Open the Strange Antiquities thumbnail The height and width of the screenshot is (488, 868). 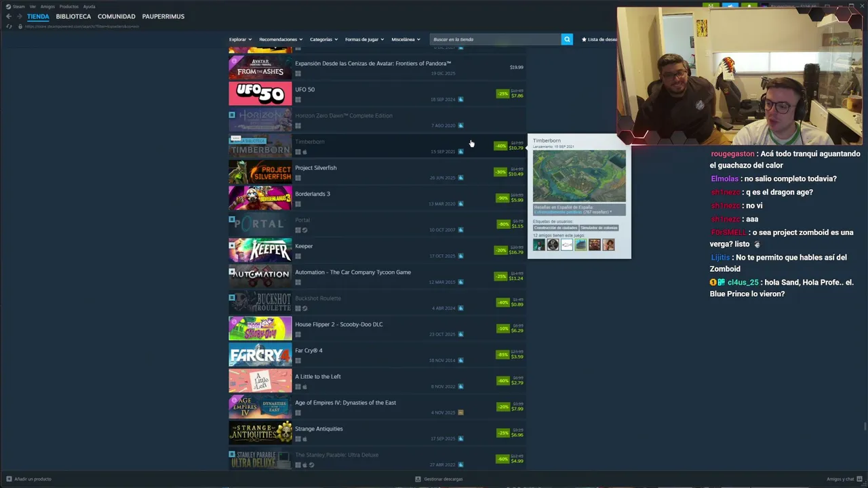(x=260, y=433)
